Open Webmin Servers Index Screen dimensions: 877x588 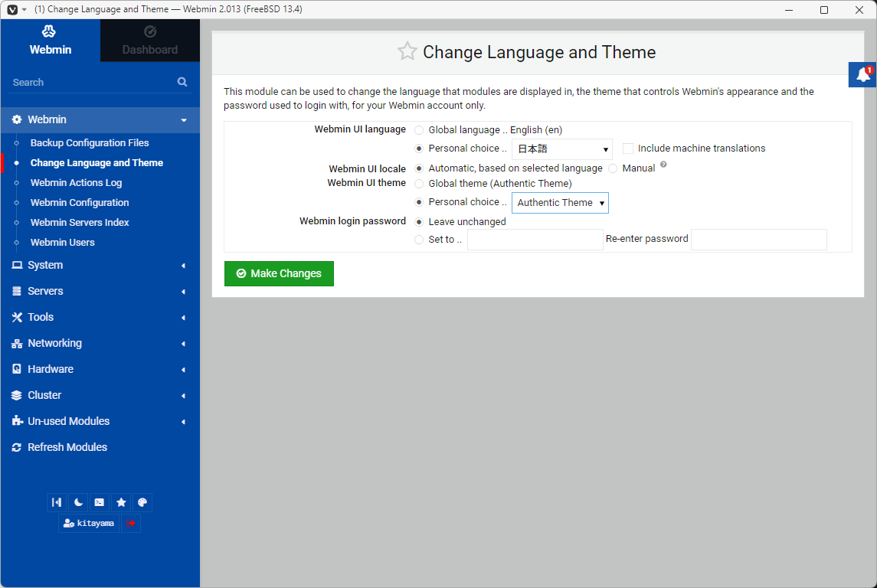tap(80, 223)
